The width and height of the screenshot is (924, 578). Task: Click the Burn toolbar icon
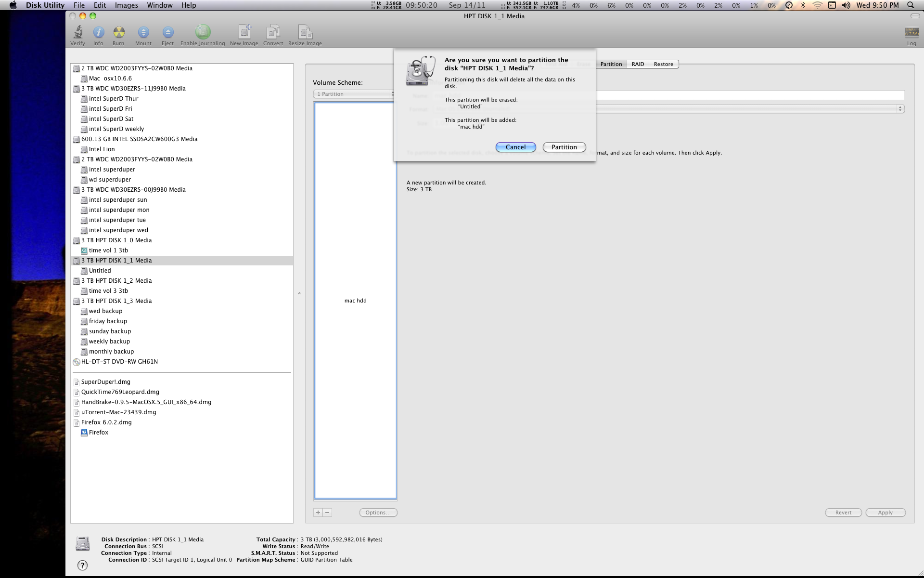pyautogui.click(x=118, y=36)
